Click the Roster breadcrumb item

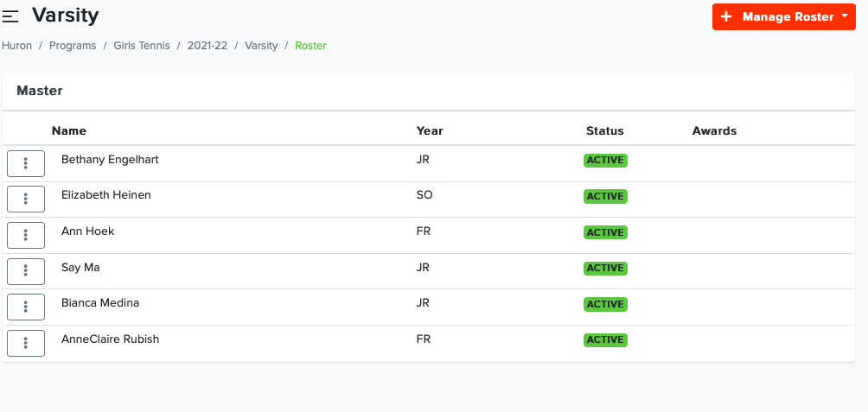tap(310, 46)
